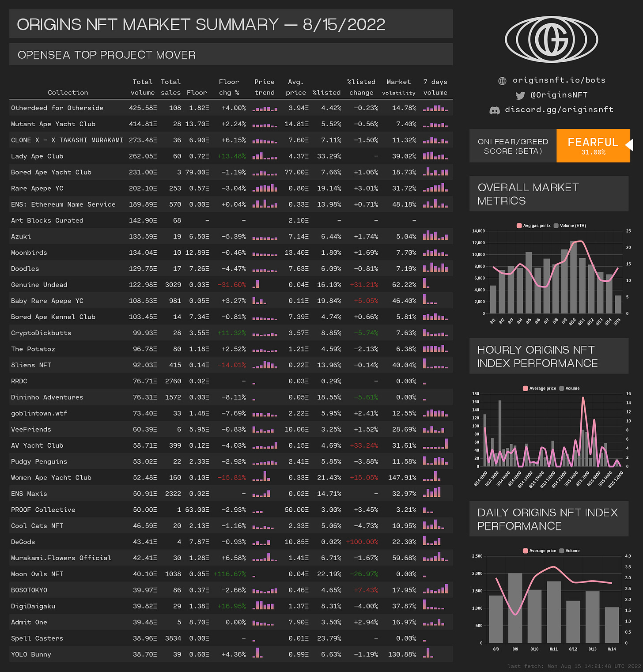
Task: Click Baby Rare Apepe YC name
Action: point(47,301)
